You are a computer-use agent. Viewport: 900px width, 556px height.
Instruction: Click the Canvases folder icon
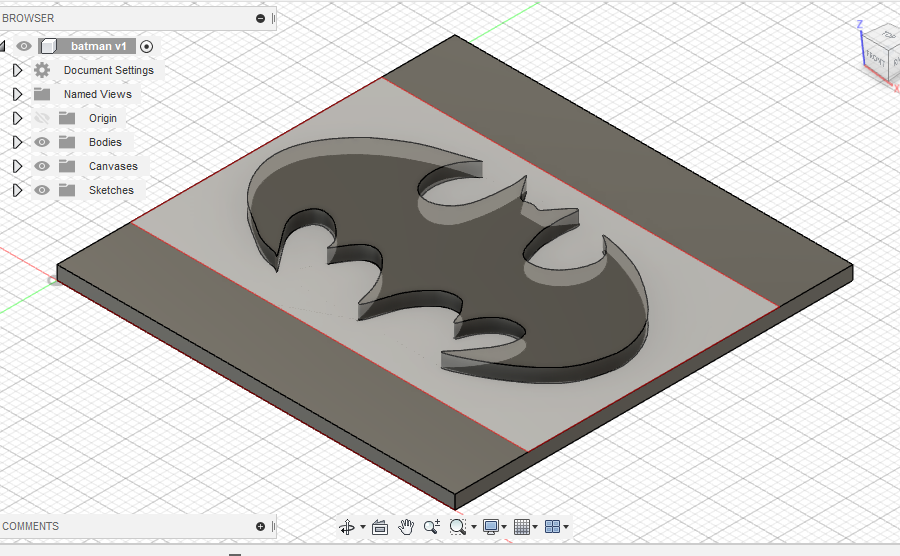tap(67, 166)
